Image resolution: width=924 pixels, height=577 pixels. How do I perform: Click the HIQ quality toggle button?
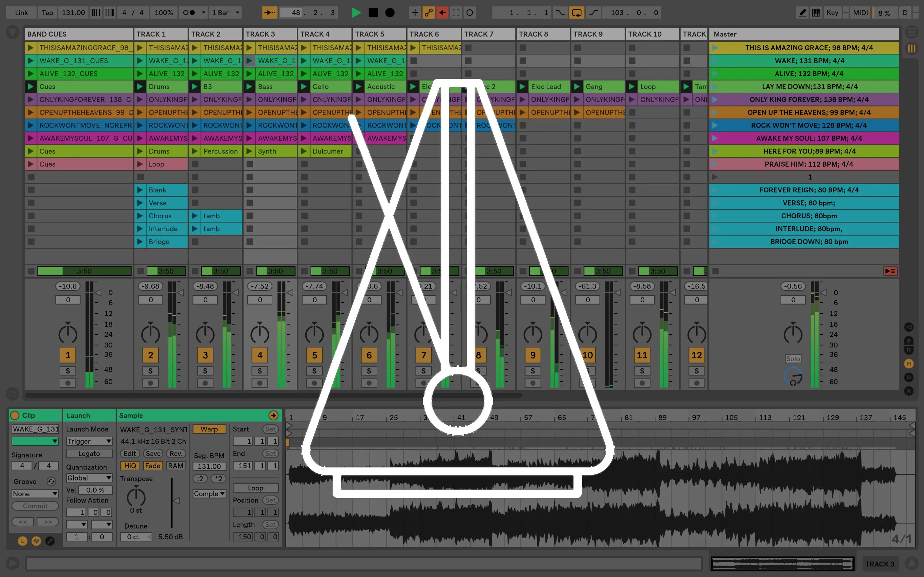tap(130, 465)
